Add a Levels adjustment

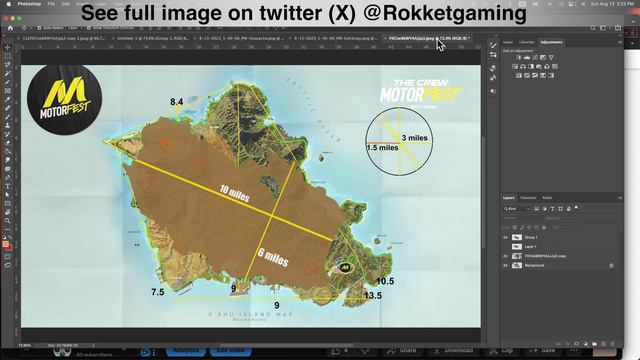[527, 58]
